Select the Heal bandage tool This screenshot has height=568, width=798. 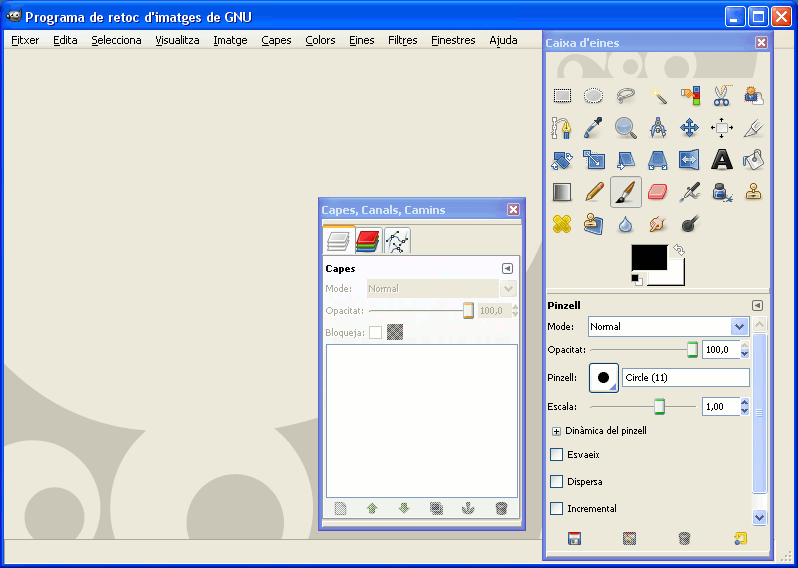point(562,224)
